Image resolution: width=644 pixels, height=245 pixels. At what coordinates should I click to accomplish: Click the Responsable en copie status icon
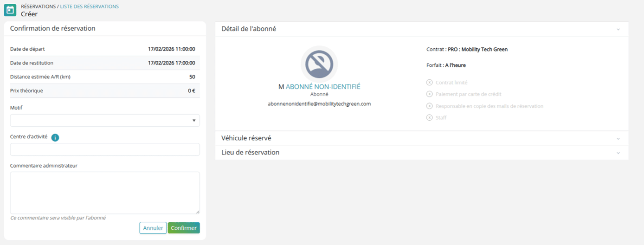point(429,106)
